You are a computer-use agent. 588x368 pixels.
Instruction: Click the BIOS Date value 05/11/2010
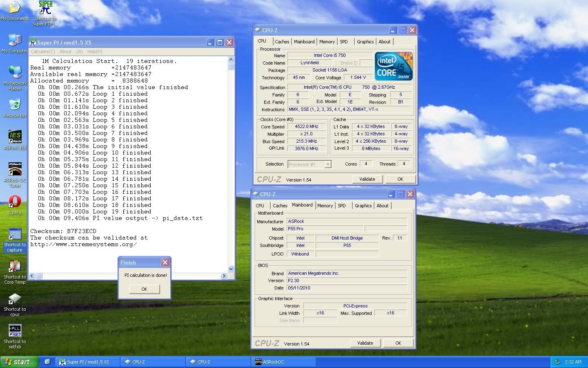click(x=347, y=288)
